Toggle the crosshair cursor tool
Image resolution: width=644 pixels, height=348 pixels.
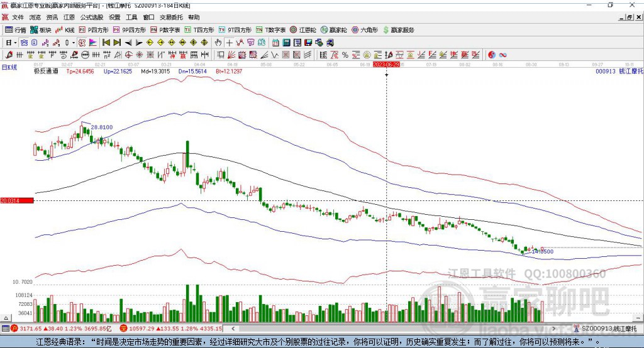[229, 43]
